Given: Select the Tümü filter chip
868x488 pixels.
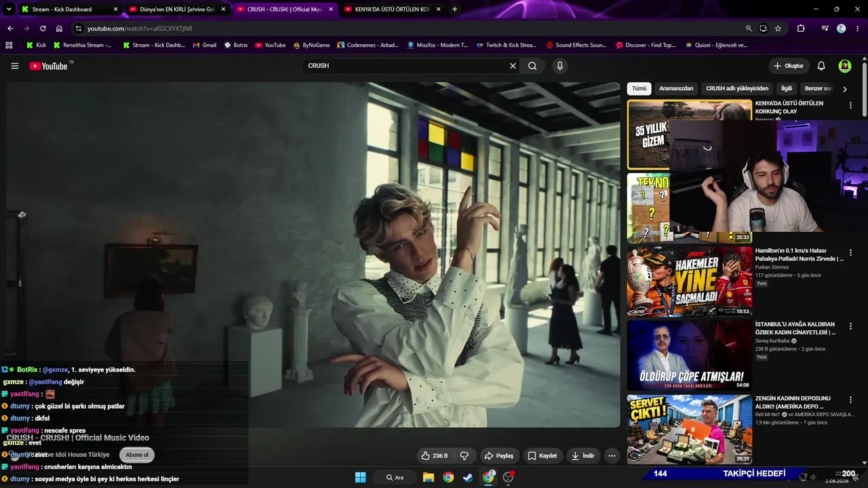Looking at the screenshot, I should 639,89.
